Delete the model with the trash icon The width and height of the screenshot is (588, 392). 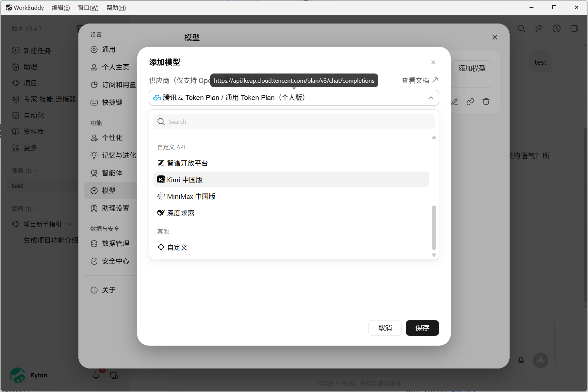click(x=486, y=102)
